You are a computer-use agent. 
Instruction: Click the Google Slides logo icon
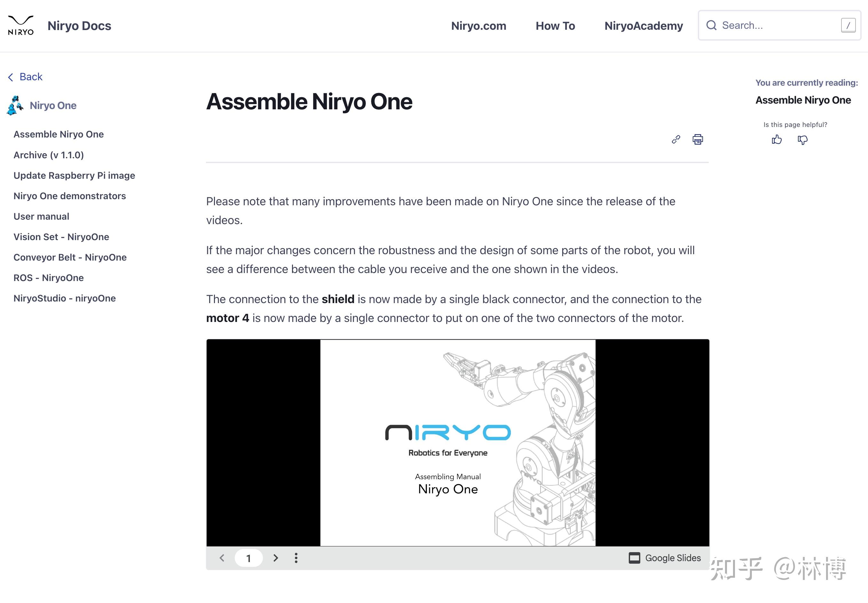(634, 558)
